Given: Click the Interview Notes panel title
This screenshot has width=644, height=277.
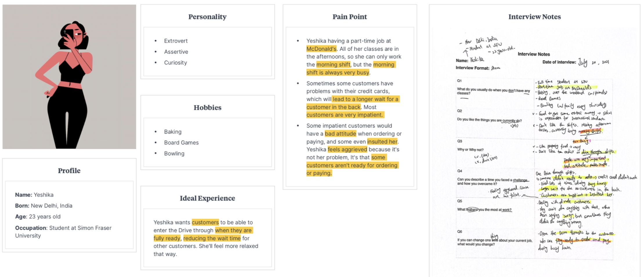Looking at the screenshot, I should [534, 17].
